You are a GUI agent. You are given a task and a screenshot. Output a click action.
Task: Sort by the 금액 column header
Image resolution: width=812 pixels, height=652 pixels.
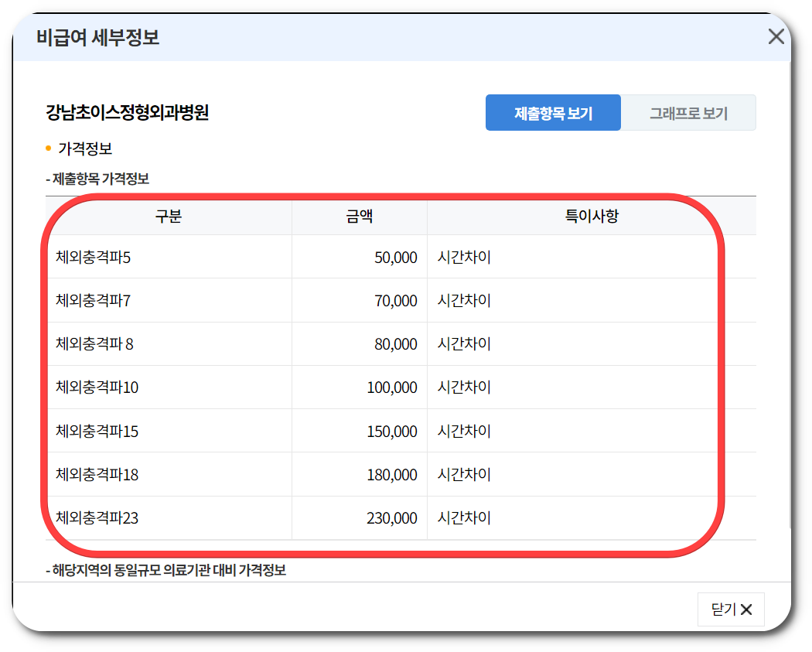[358, 215]
